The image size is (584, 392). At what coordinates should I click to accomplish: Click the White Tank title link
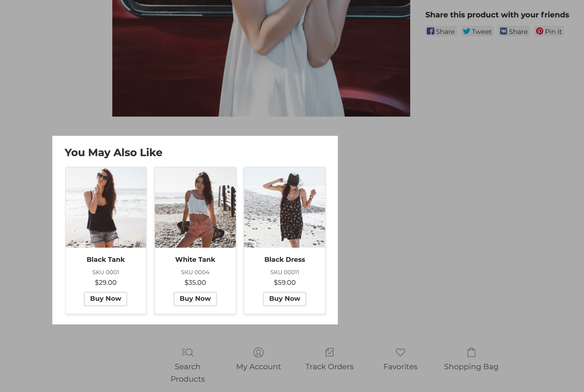tap(195, 259)
